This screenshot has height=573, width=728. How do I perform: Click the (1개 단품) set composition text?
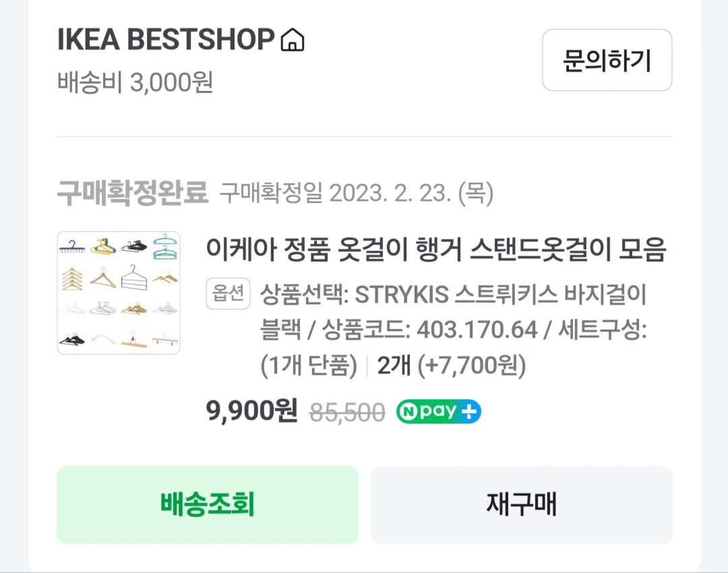[x=309, y=366]
